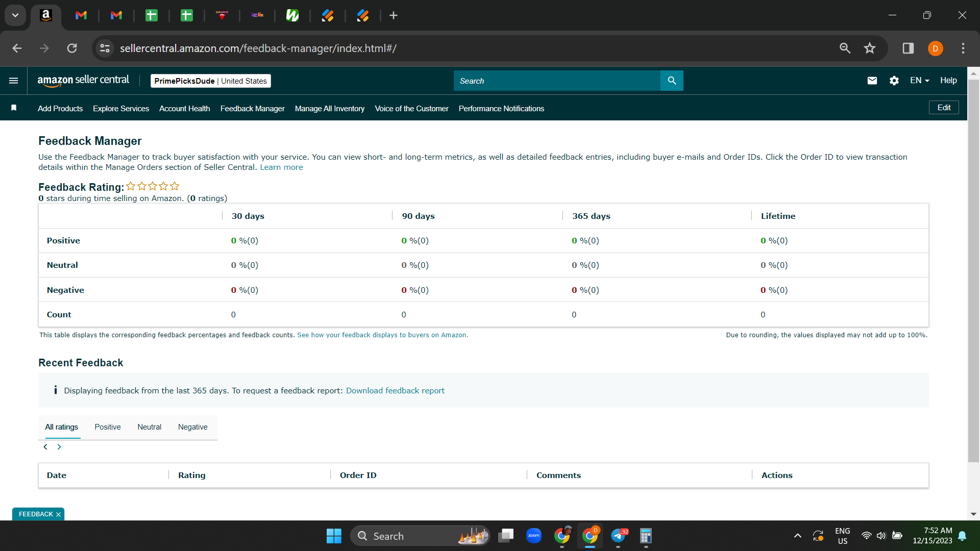The width and height of the screenshot is (980, 551).
Task: Open the Calculator taskbar app
Action: [646, 536]
